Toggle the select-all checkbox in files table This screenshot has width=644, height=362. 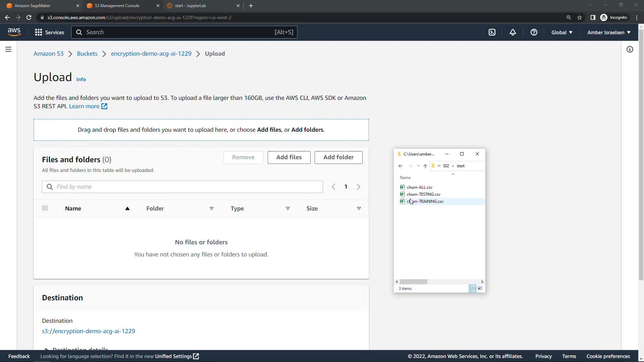pos(45,208)
